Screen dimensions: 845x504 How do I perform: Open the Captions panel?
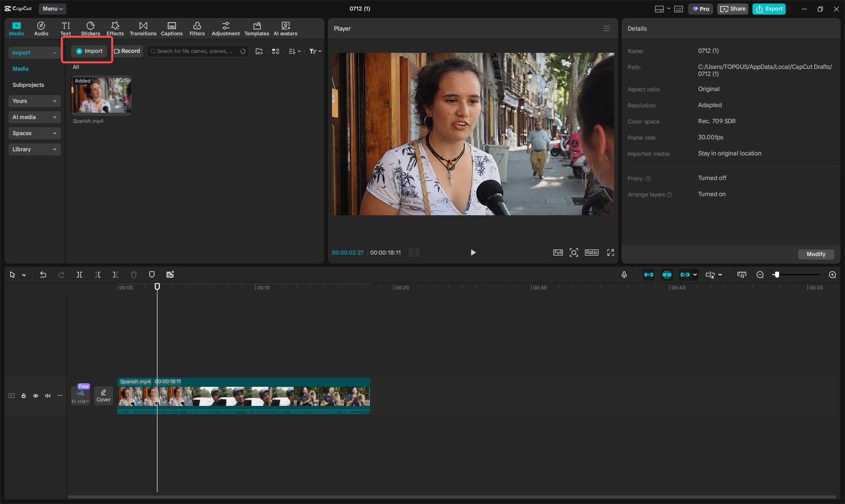tap(172, 28)
